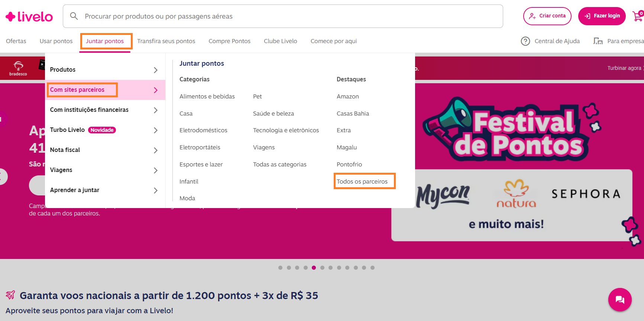Open Eletroportáteis category
The height and width of the screenshot is (321, 644).
(x=200, y=147)
